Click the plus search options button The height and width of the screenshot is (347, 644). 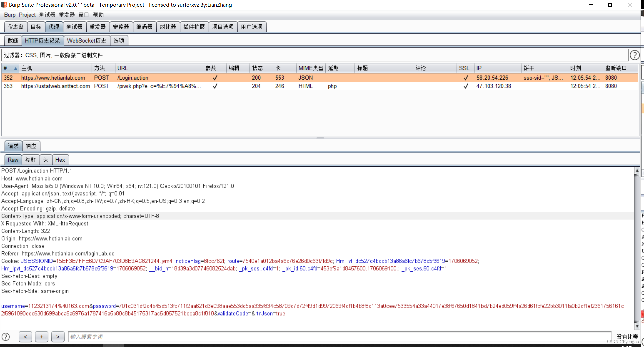[42, 337]
